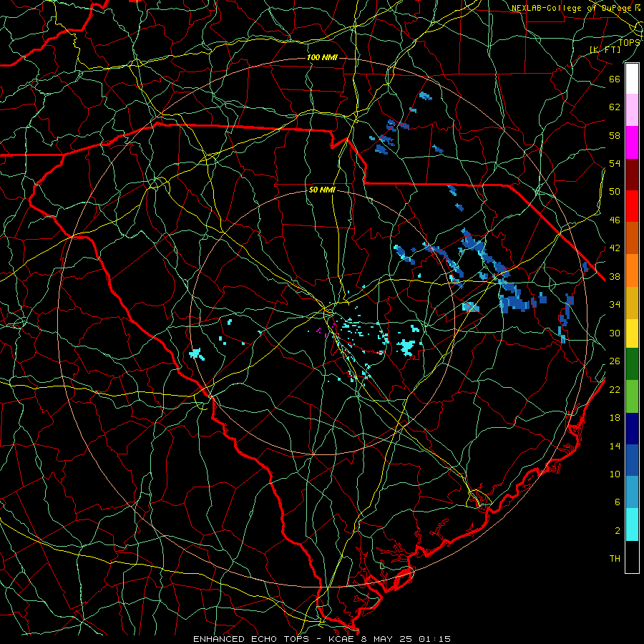
Task: Click the legend value 46
Action: click(615, 220)
